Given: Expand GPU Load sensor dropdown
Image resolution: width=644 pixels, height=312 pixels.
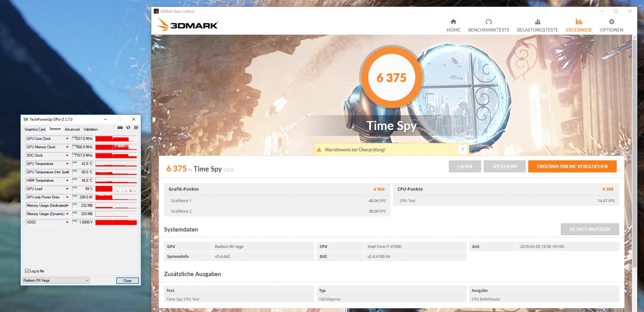Looking at the screenshot, I should [x=67, y=189].
